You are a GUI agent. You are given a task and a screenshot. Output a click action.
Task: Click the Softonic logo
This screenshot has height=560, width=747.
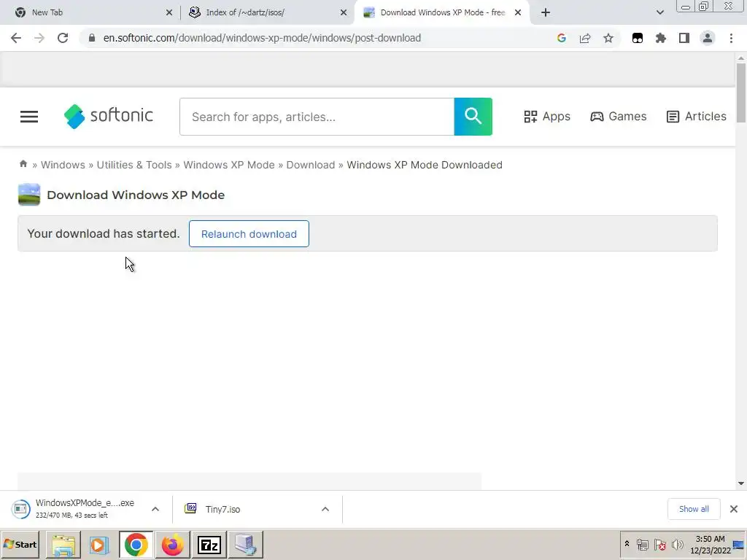pos(108,116)
